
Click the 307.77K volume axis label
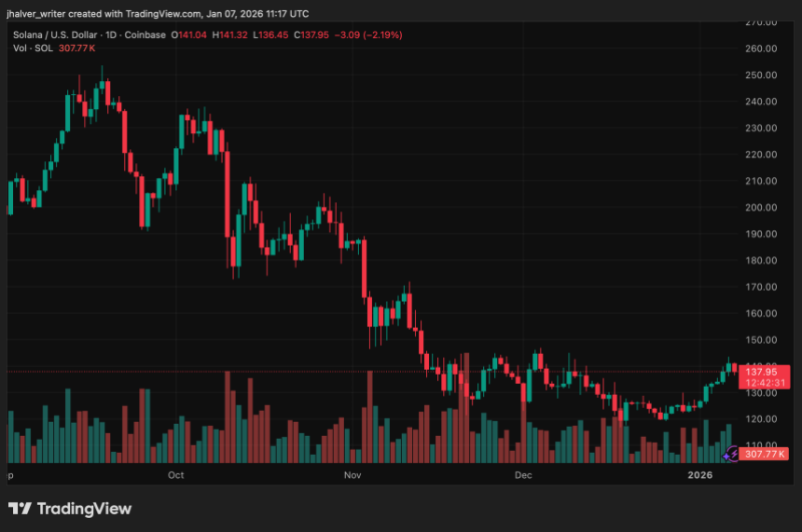tap(764, 454)
